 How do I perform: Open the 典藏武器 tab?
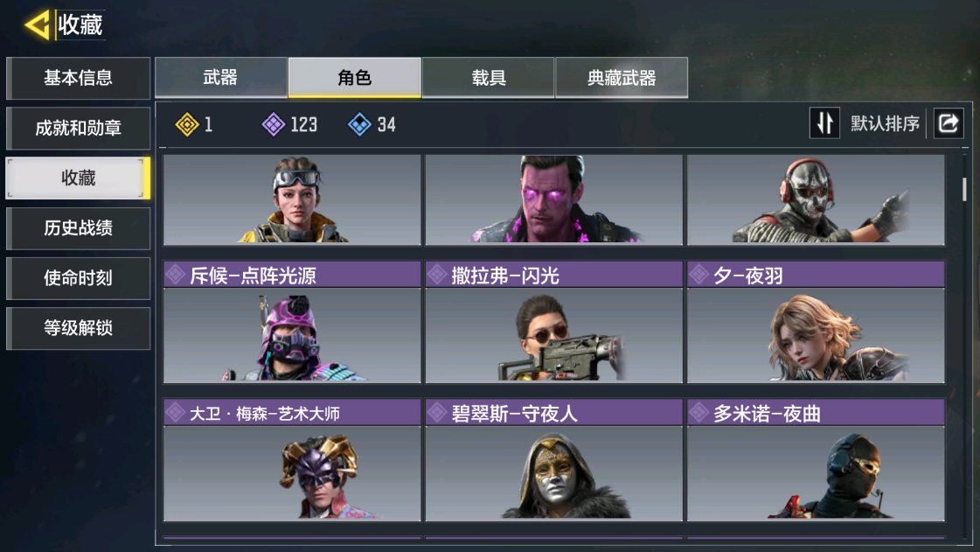[622, 78]
